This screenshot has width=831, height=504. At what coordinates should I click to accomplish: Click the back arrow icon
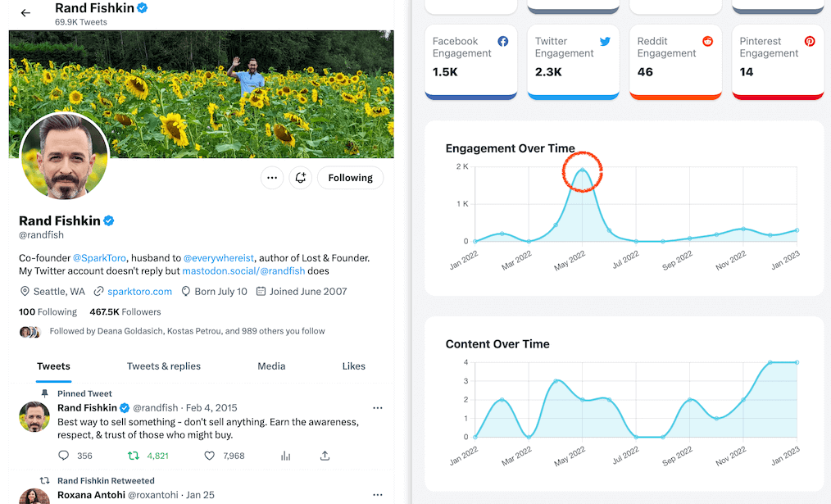(x=25, y=13)
